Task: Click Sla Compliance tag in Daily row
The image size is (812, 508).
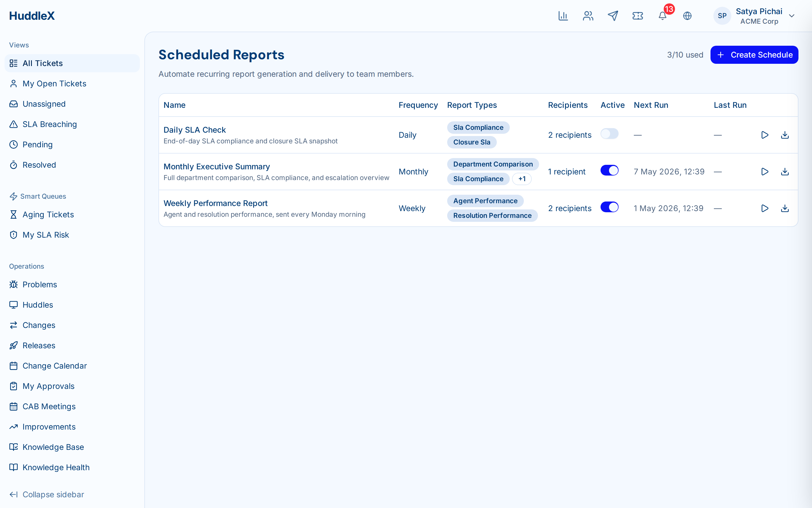Action: [478, 127]
